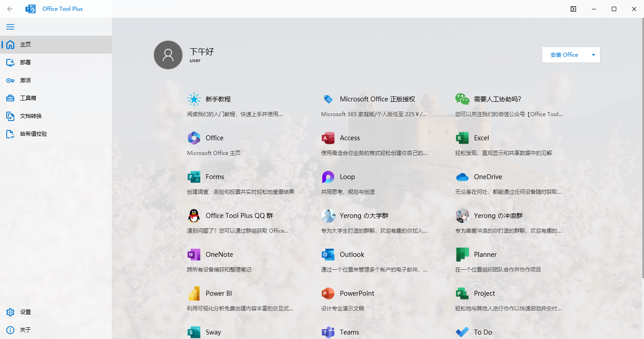The image size is (644, 339).
Task: Go to the 部署 sidebar page
Action: point(25,63)
